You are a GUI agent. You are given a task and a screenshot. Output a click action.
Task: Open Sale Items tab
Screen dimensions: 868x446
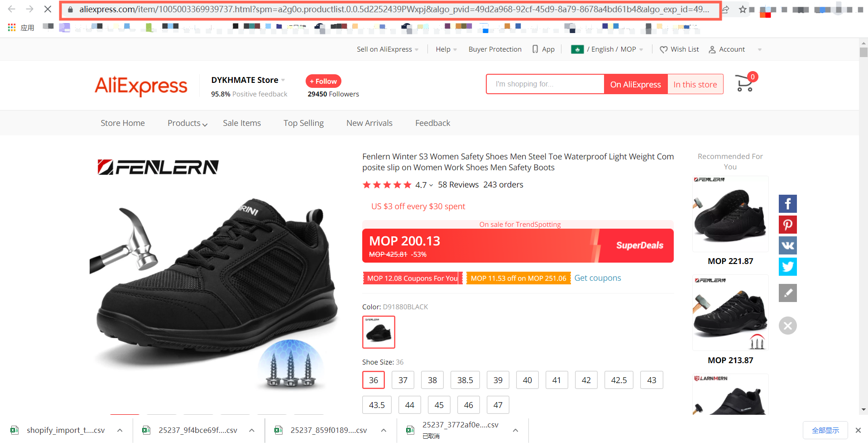[242, 123]
